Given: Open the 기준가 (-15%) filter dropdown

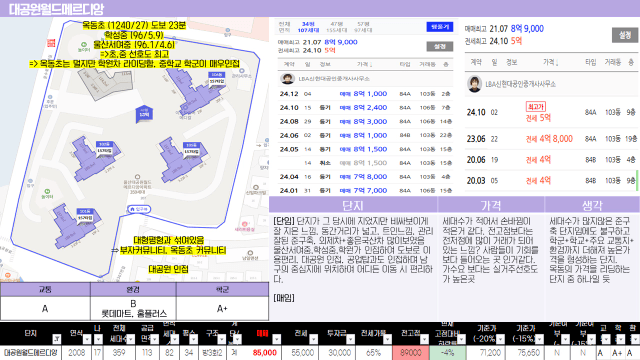Looking at the screenshot, I should [539, 339].
